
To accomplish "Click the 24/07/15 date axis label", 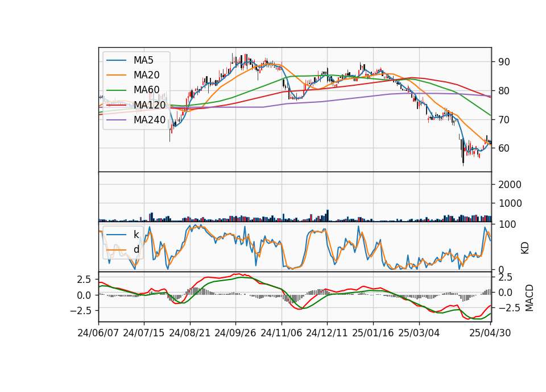I will [x=144, y=333].
